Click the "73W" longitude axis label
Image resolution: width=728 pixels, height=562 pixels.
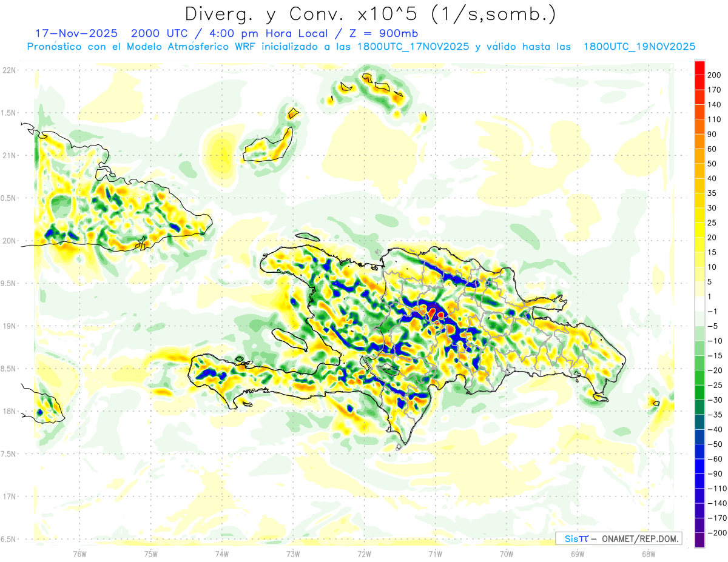point(293,555)
